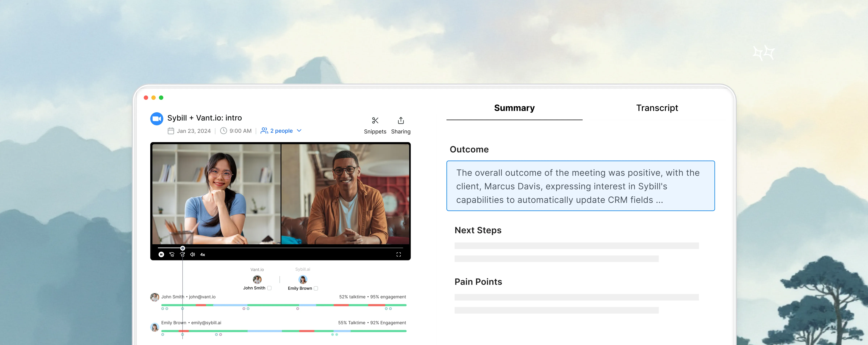The width and height of the screenshot is (868, 345).
Task: Rewind the recording 10 seconds
Action: coord(172,254)
